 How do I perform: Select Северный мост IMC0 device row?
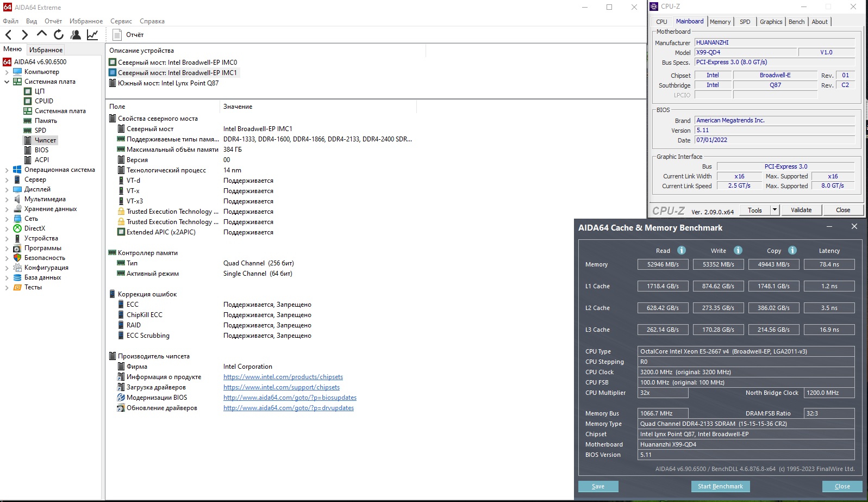point(173,63)
